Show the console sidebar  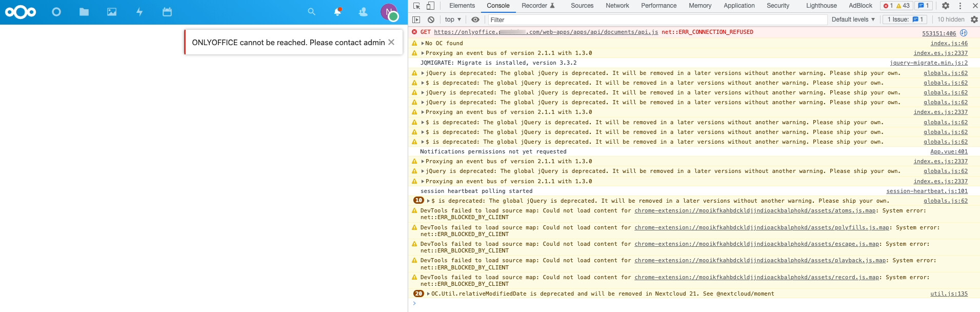click(416, 19)
